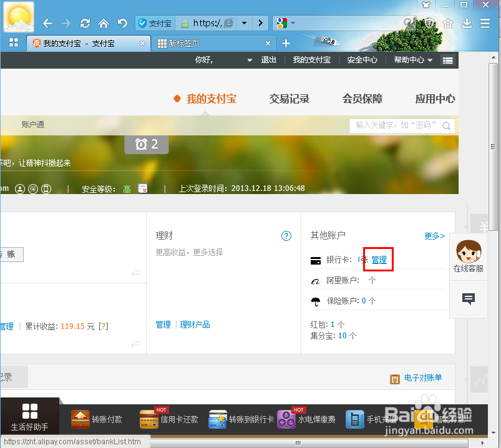Select the 我的支付宝 main navigation tab
The height and width of the screenshot is (448, 501).
click(212, 99)
